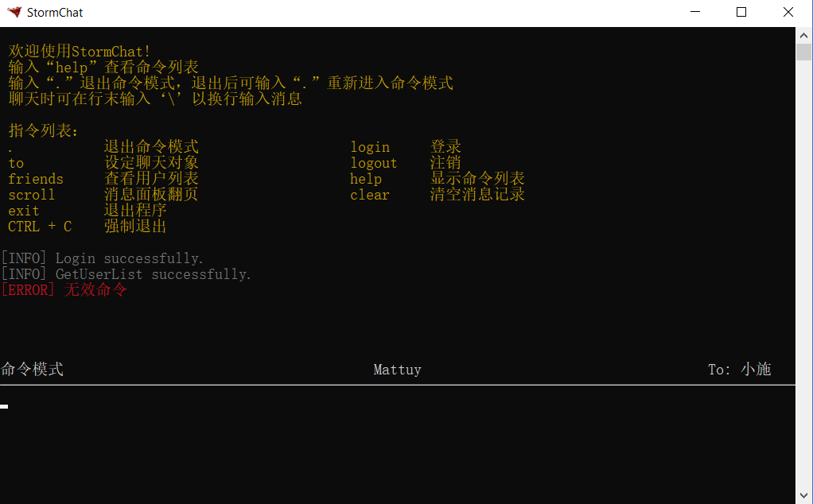Viewport: 813px width, 504px height.
Task: Click the Mattuy username in status bar
Action: (x=397, y=370)
